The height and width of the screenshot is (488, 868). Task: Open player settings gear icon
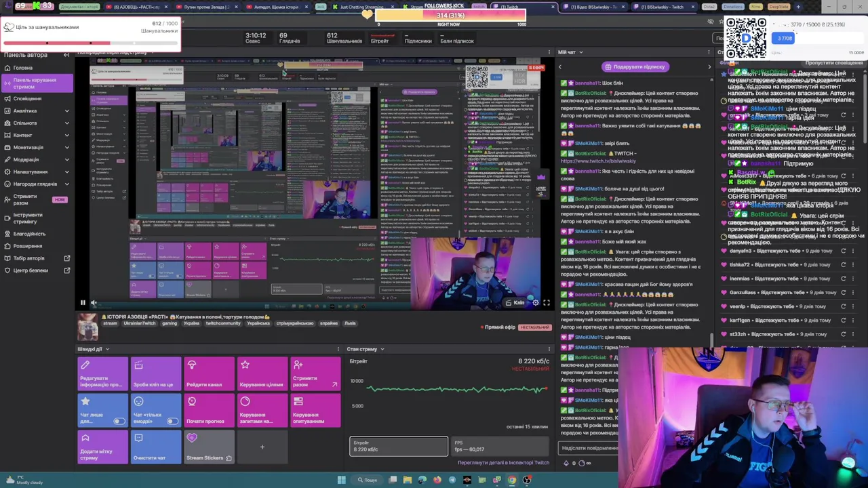click(536, 303)
